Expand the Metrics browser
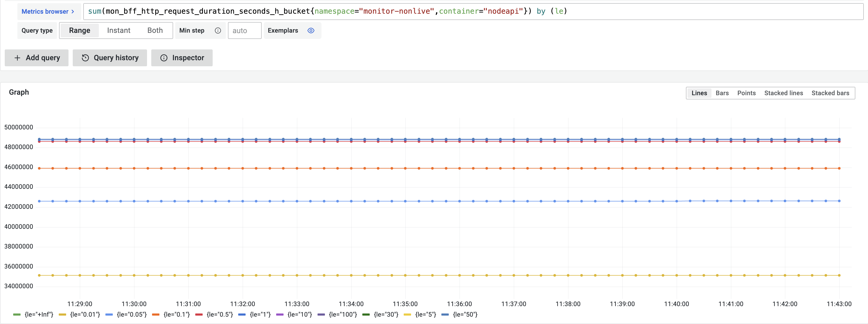Image resolution: width=868 pixels, height=324 pixels. (48, 11)
